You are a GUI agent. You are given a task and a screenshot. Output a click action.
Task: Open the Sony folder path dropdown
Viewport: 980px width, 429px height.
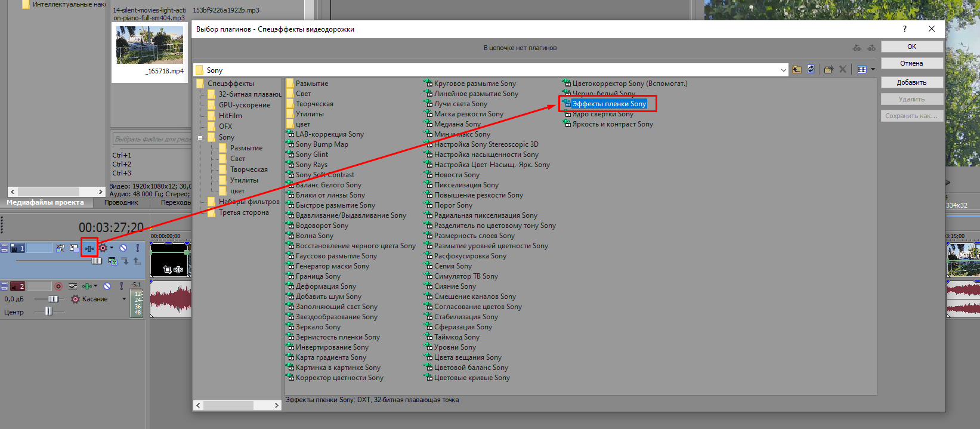point(784,70)
